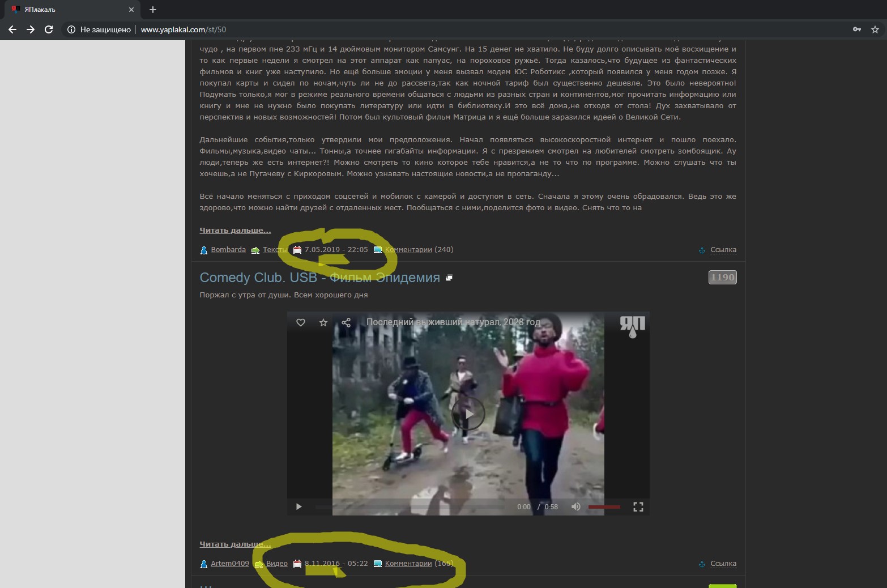Viewport: 887px width, 588px height.
Task: Go back to previous page
Action: [12, 29]
